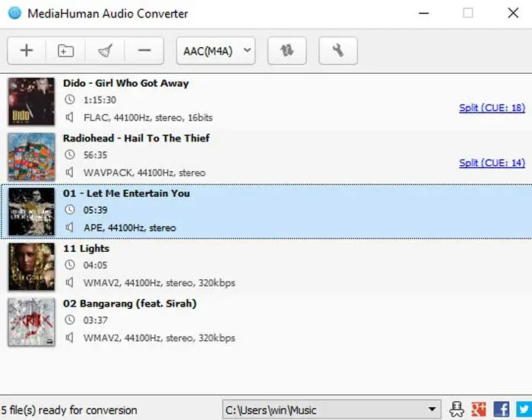Open the output folder path dropdown arrow

tap(432, 409)
